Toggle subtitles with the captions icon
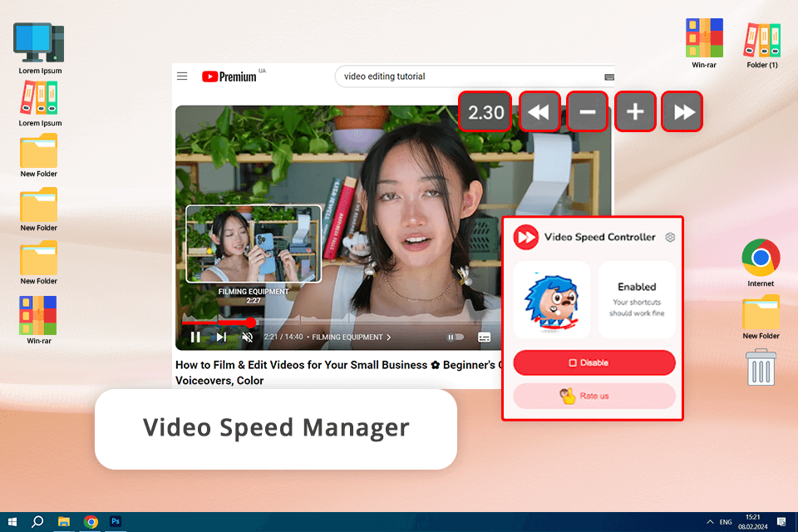798x532 pixels. point(485,337)
